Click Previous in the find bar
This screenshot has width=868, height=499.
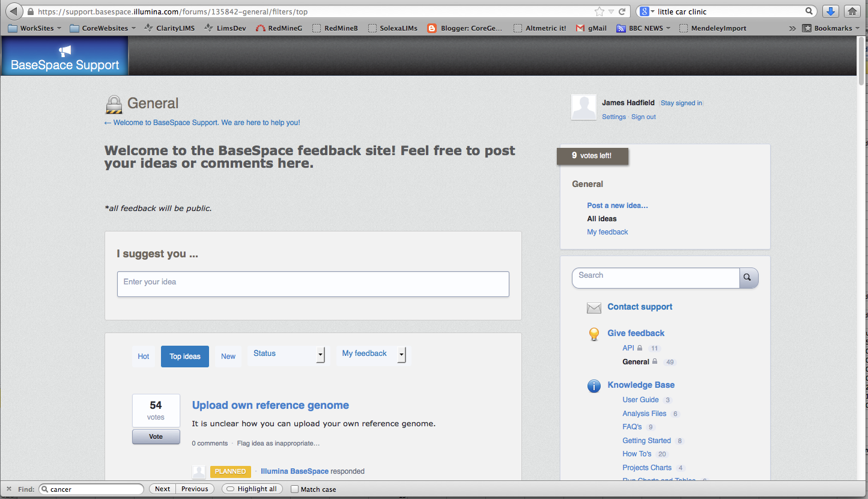click(x=195, y=489)
